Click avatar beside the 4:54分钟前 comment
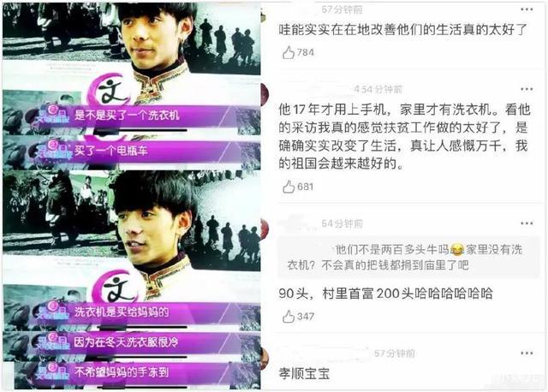 pos(265,94)
